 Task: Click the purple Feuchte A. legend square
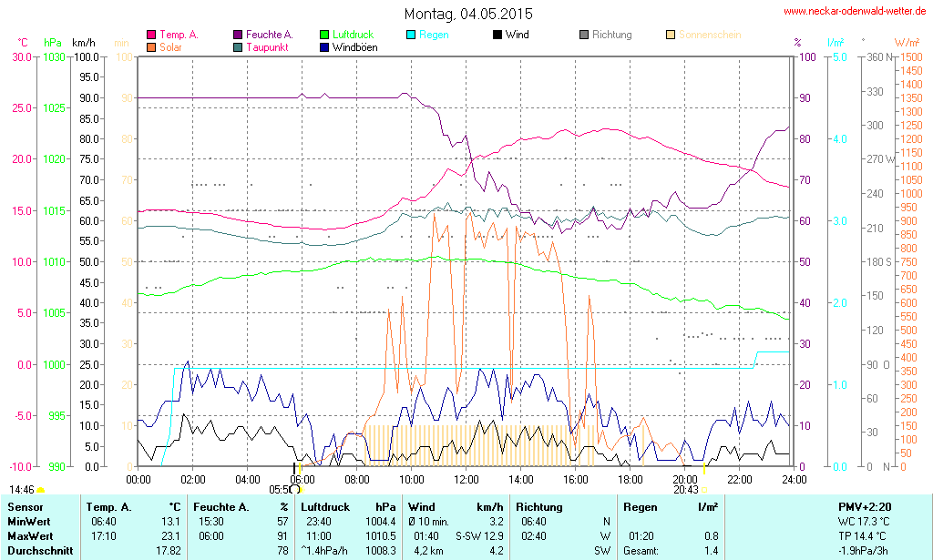[238, 35]
